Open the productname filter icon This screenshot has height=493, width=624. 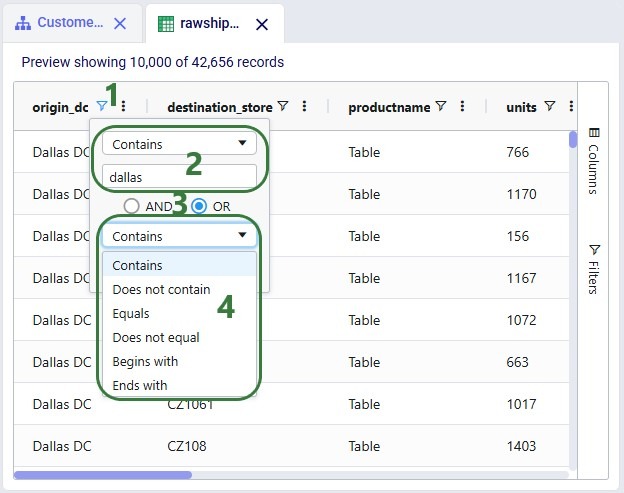click(441, 106)
